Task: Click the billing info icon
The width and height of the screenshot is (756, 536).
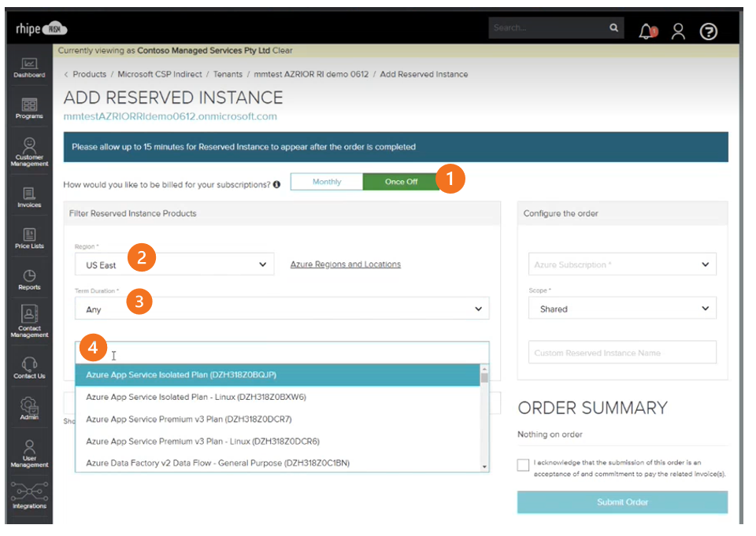Action: click(x=276, y=185)
